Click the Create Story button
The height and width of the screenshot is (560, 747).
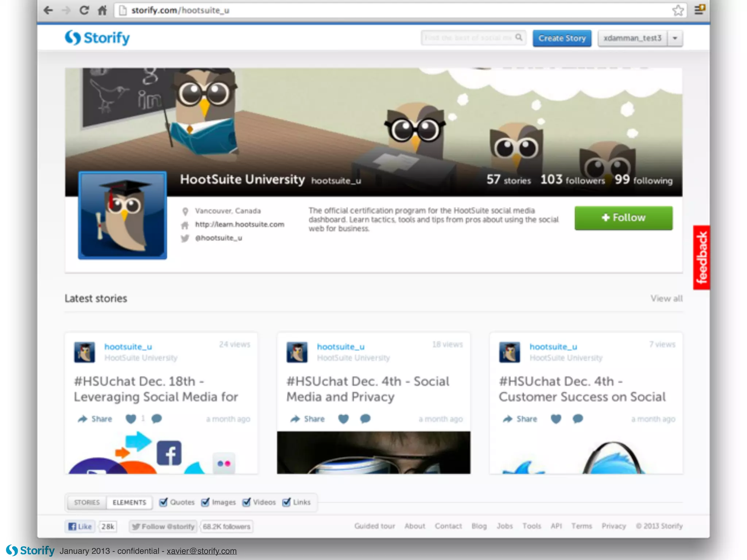562,38
